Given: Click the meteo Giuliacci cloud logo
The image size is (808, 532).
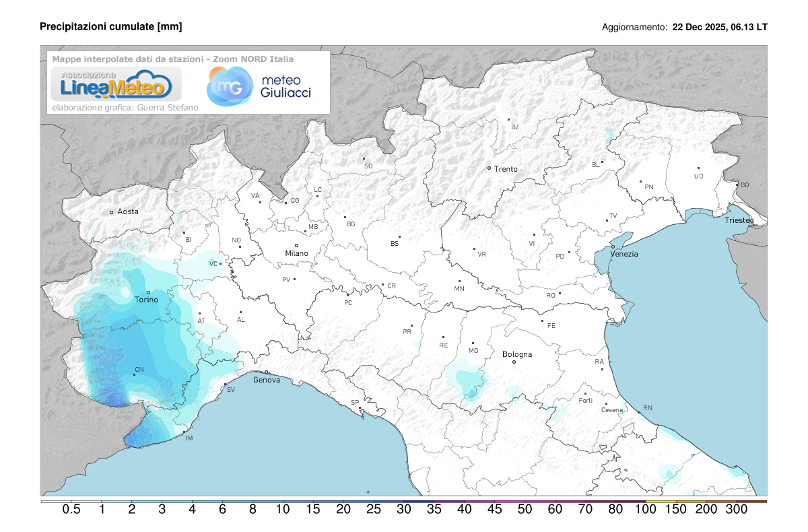Looking at the screenshot, I should click(x=229, y=87).
